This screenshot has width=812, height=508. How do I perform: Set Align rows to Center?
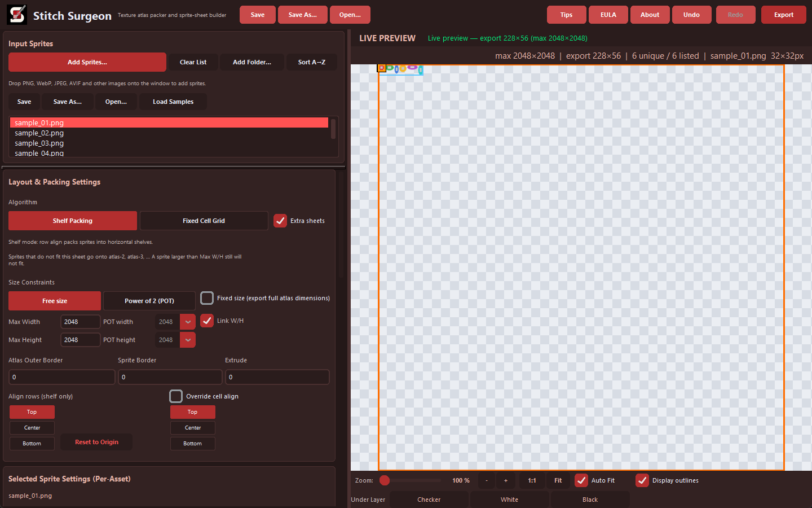click(32, 428)
